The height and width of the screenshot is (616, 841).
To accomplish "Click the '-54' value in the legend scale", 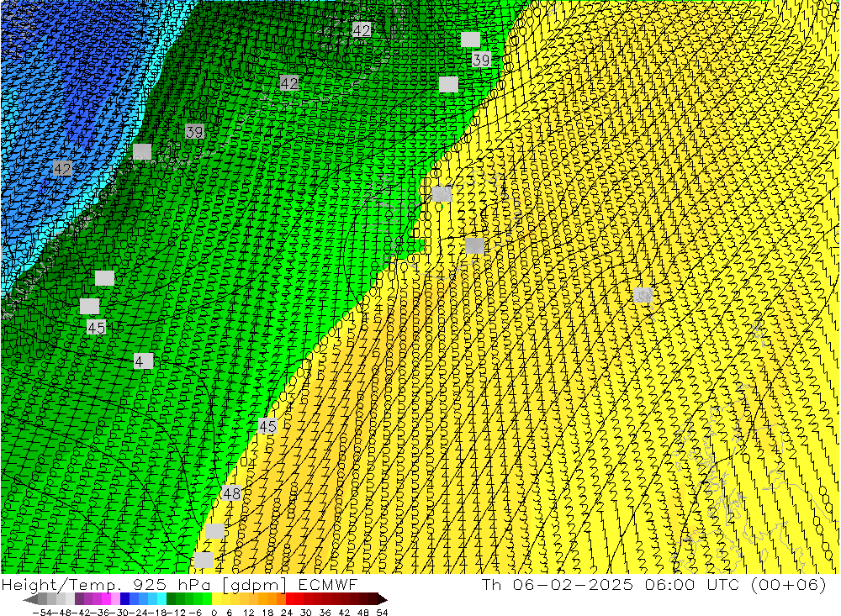I will 42,613.
